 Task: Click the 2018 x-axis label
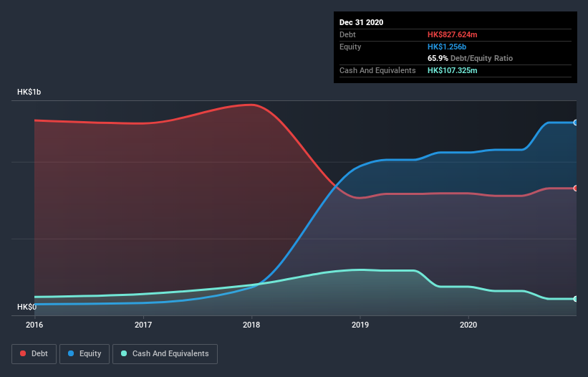[x=251, y=325]
